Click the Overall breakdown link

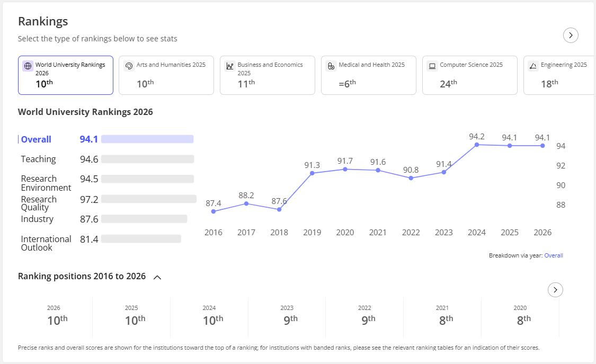554,255
